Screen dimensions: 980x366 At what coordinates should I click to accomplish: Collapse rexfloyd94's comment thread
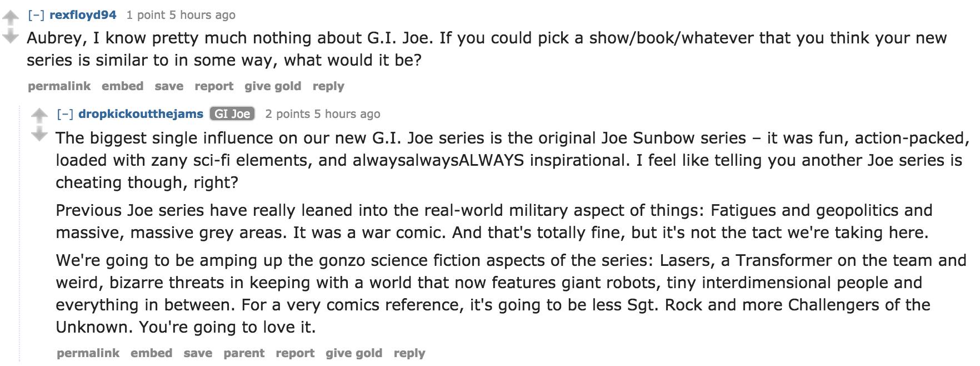click(37, 15)
